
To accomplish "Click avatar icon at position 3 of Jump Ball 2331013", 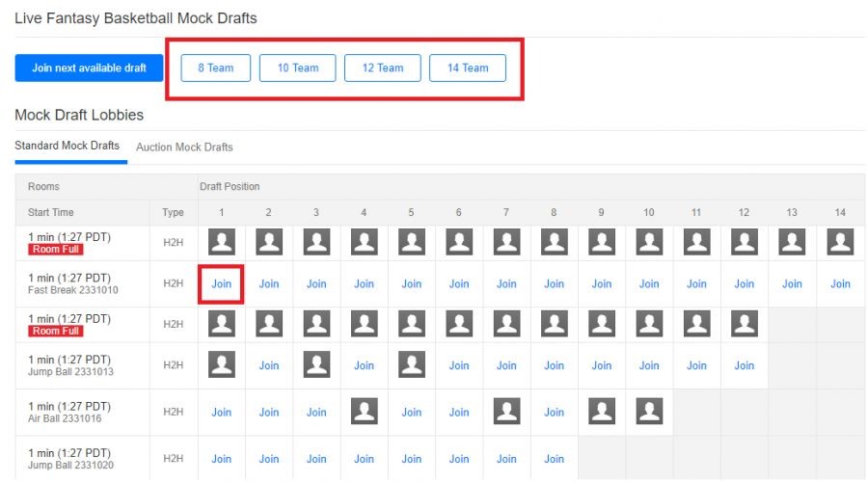I will [x=316, y=364].
